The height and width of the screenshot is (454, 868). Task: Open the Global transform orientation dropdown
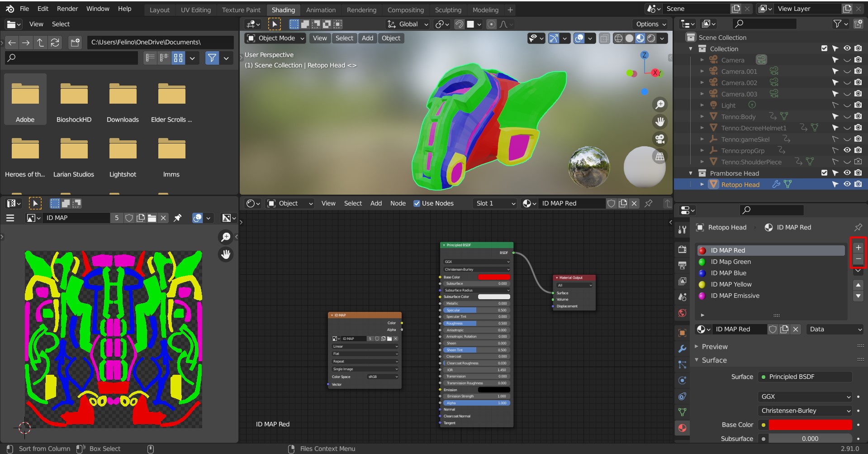pos(407,24)
